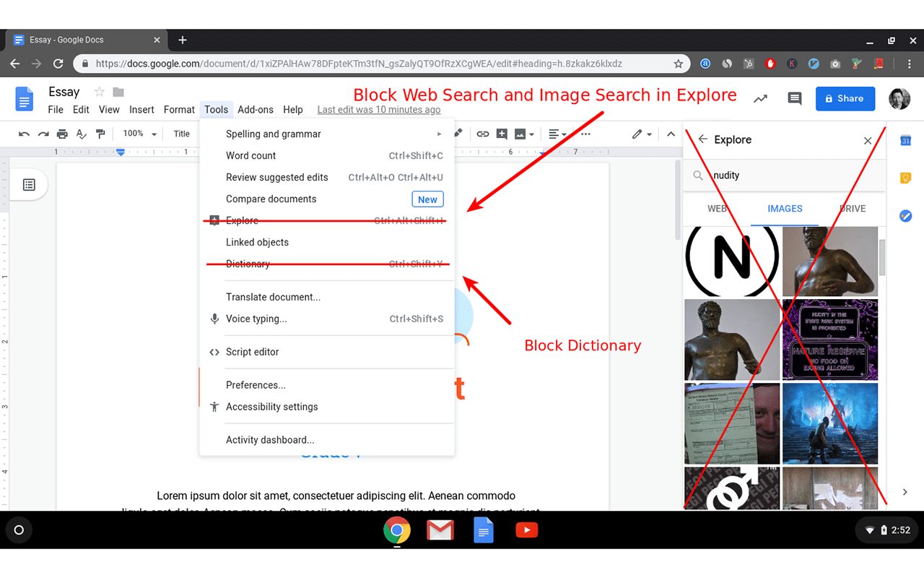This screenshot has height=578, width=924.
Task: Bookmark the page with the address-bar star
Action: tap(678, 64)
